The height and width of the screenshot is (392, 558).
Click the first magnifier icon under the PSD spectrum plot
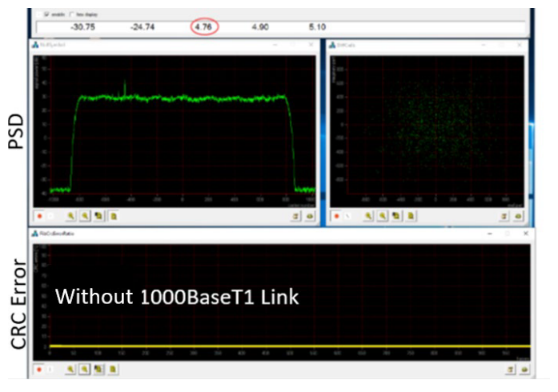[x=71, y=215]
